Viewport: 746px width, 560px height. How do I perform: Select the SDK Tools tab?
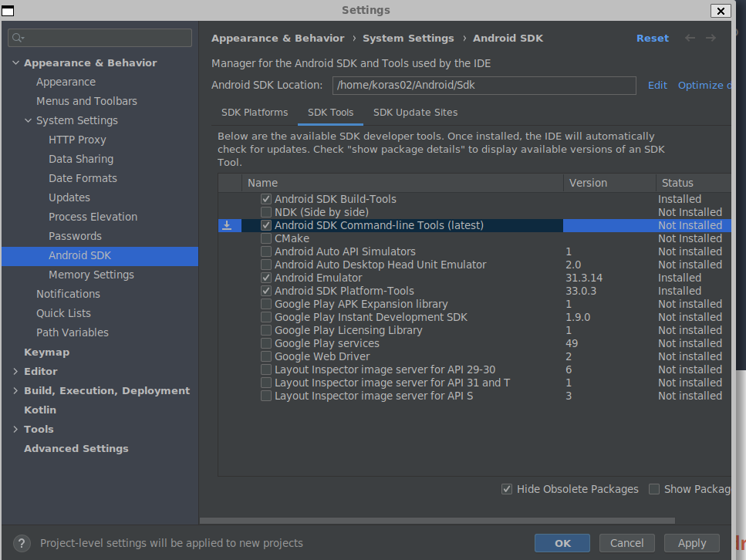coord(331,113)
